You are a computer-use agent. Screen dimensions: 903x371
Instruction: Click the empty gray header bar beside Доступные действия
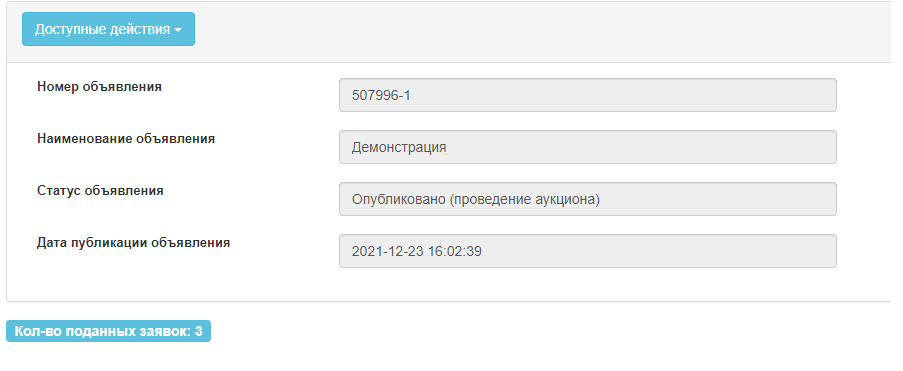(541, 32)
